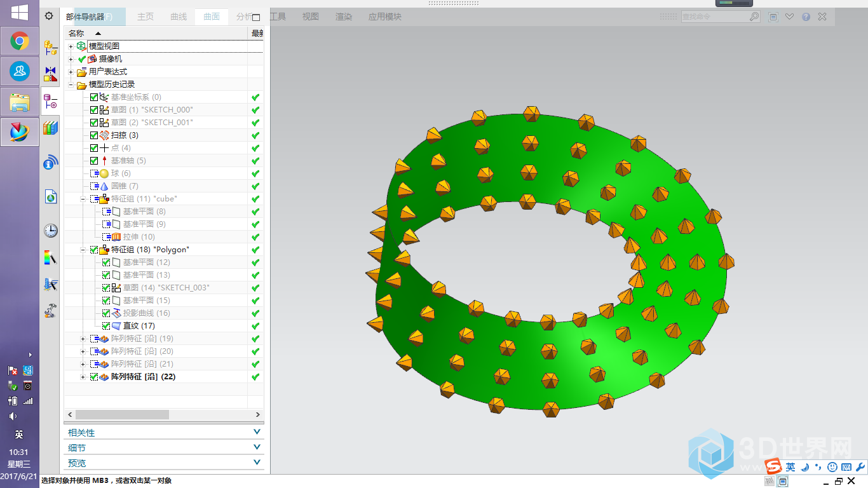The width and height of the screenshot is (868, 488).
Task: Switch to the 视图 ribbon tab
Action: point(311,17)
